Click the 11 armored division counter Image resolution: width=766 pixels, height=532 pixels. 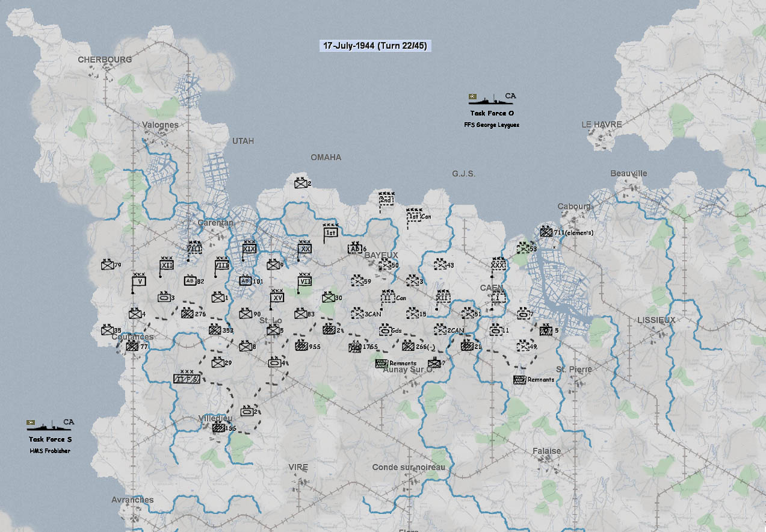tap(495, 330)
